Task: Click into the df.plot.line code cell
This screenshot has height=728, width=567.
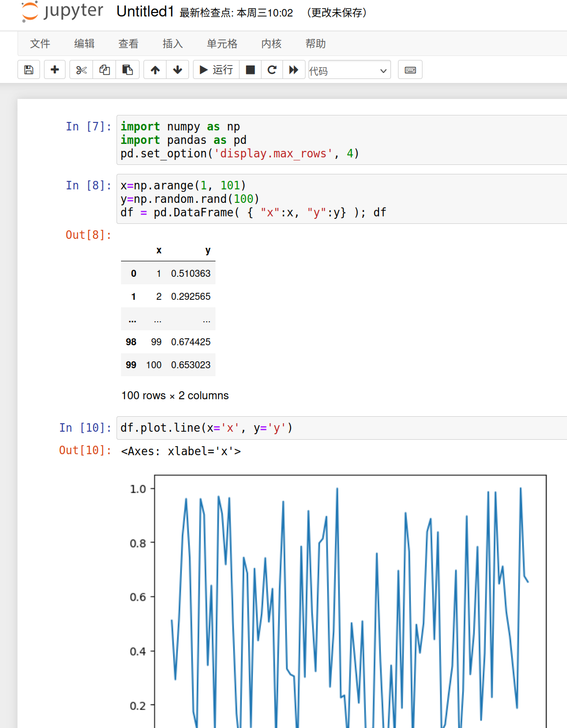Action: click(341, 428)
